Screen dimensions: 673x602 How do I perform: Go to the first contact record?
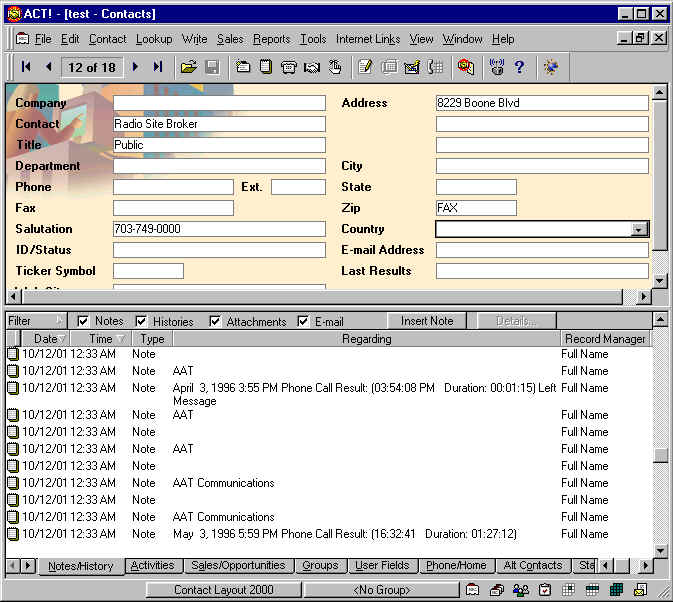click(26, 67)
